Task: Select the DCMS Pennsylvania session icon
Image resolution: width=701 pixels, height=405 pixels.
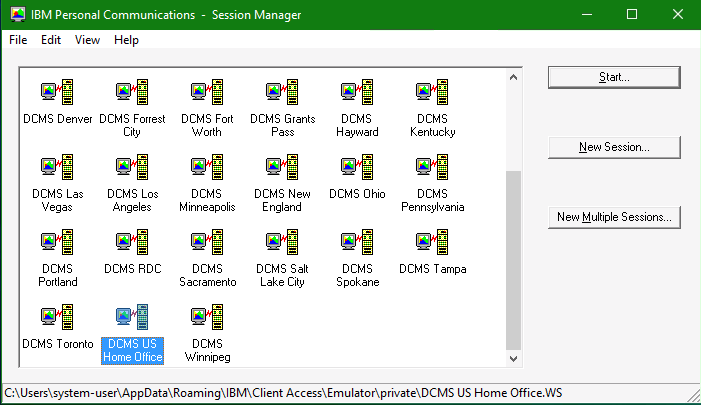Action: point(432,167)
